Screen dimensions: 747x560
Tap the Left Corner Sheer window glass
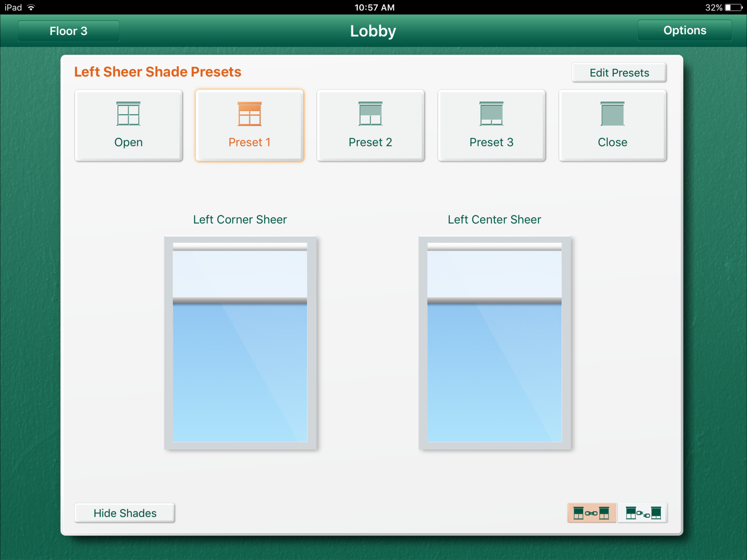[240, 373]
